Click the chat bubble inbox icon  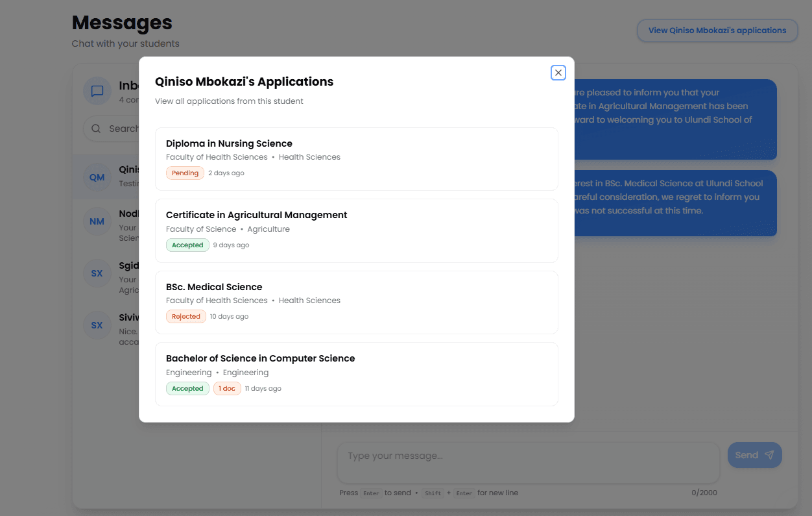coord(97,91)
